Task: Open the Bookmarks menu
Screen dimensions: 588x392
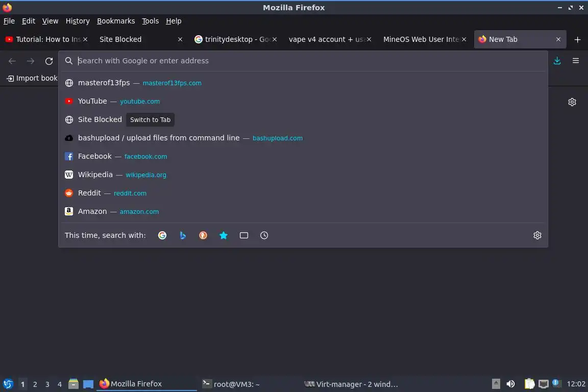Action: (116, 21)
